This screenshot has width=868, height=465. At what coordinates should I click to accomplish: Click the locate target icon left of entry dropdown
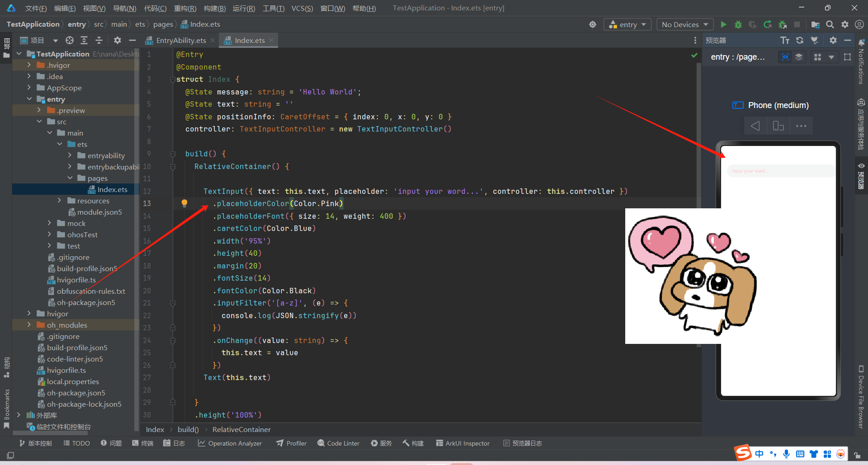593,24
